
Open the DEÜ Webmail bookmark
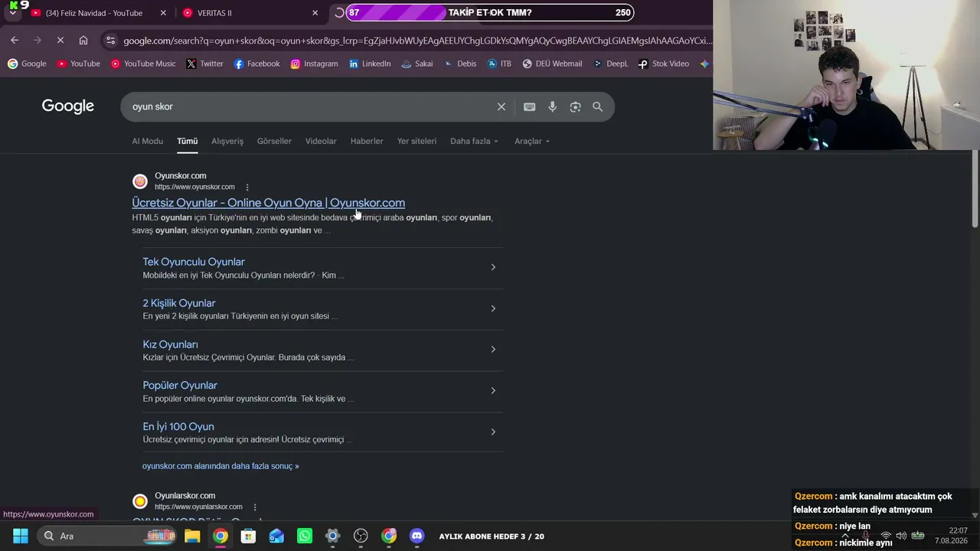click(552, 64)
